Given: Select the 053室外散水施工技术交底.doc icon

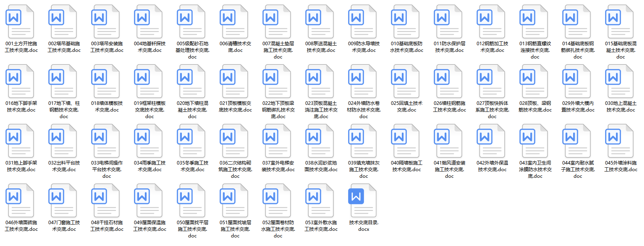Looking at the screenshot, I should [319, 200].
